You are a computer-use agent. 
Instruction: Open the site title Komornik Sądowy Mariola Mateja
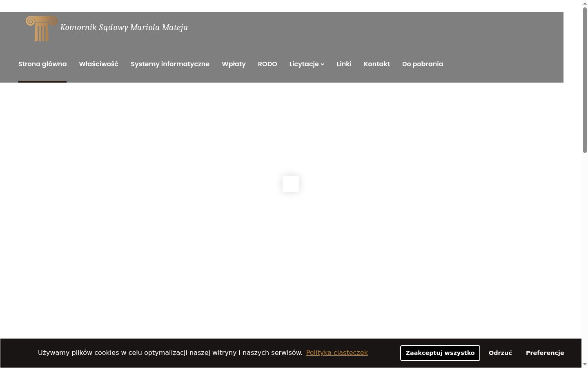(124, 27)
